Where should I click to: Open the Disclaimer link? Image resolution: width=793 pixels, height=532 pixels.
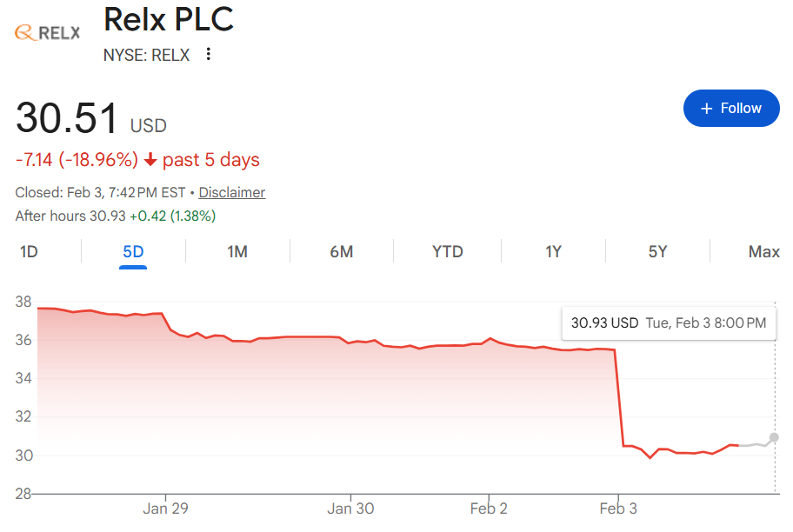(x=231, y=192)
